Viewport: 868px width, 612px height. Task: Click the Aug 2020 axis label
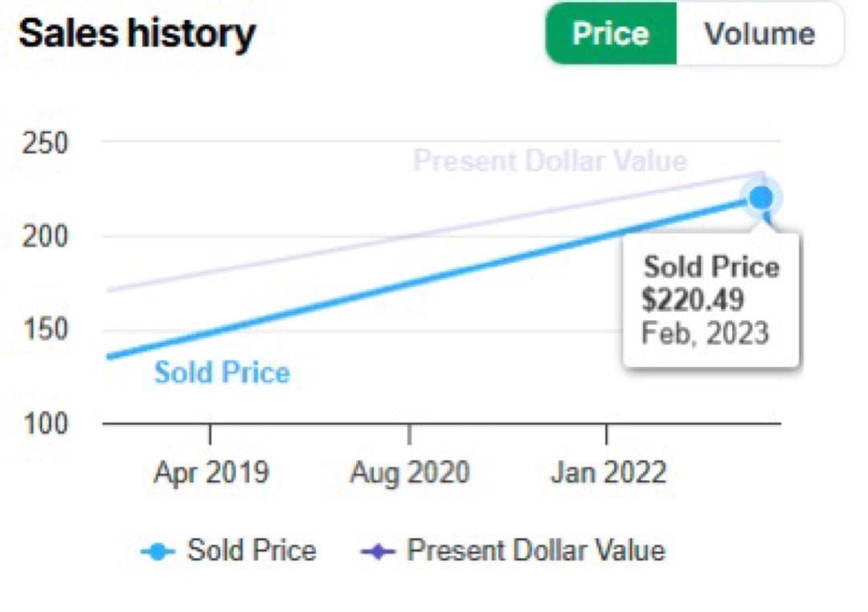coord(409,473)
